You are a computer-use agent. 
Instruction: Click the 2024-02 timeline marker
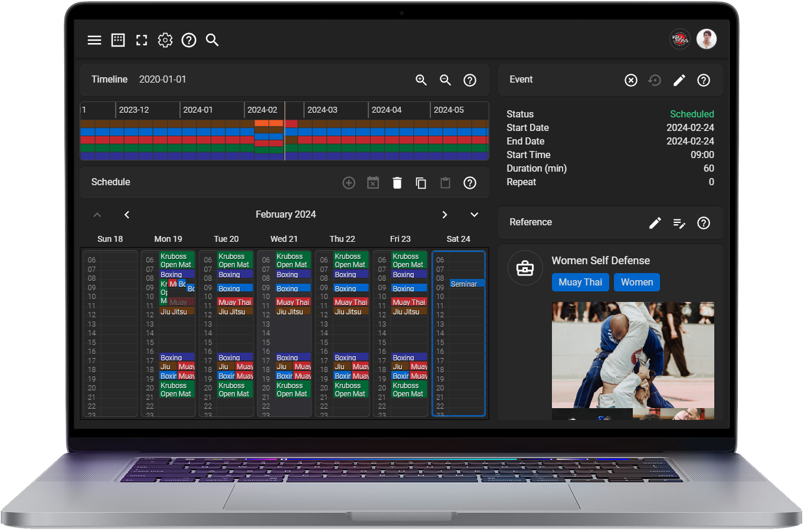[262, 110]
